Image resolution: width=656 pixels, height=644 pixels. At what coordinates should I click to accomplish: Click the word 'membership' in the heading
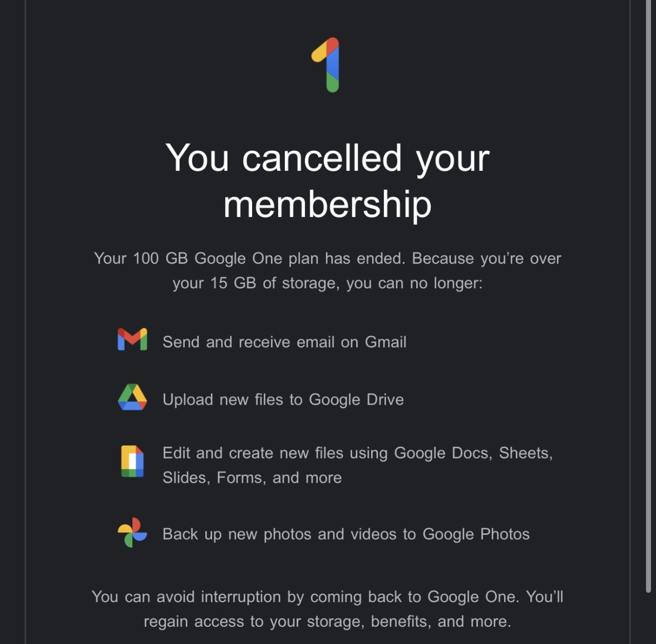click(x=327, y=204)
